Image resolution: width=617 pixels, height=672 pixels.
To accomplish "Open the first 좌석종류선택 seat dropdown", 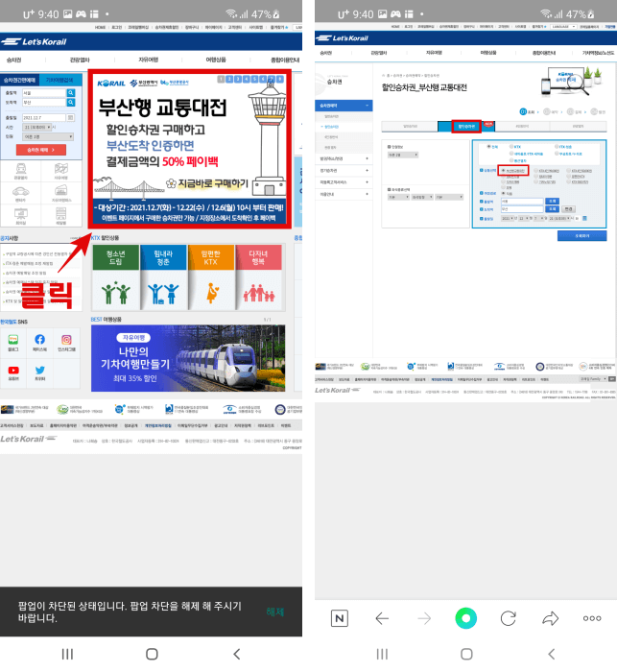I will (x=398, y=197).
